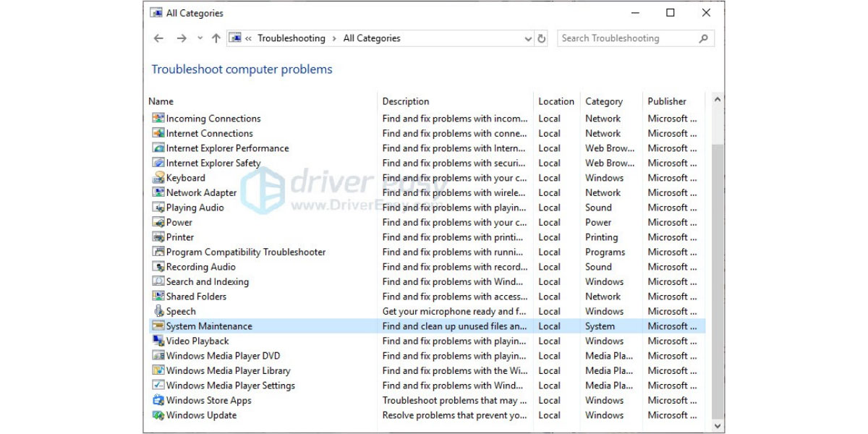
Task: Expand the address bar history dropdown
Action: (528, 38)
